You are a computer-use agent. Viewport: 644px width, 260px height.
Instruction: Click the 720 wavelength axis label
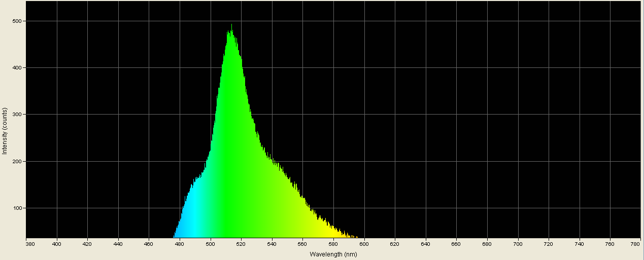click(x=549, y=244)
